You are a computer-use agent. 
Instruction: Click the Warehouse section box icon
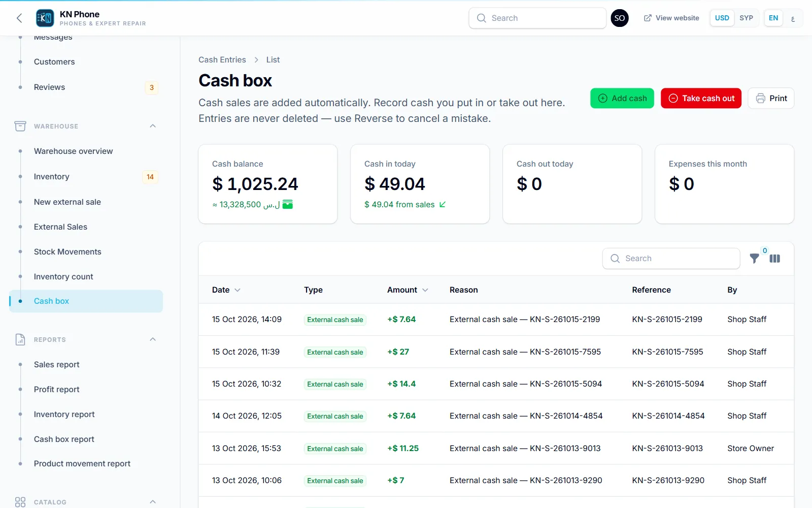pos(20,126)
